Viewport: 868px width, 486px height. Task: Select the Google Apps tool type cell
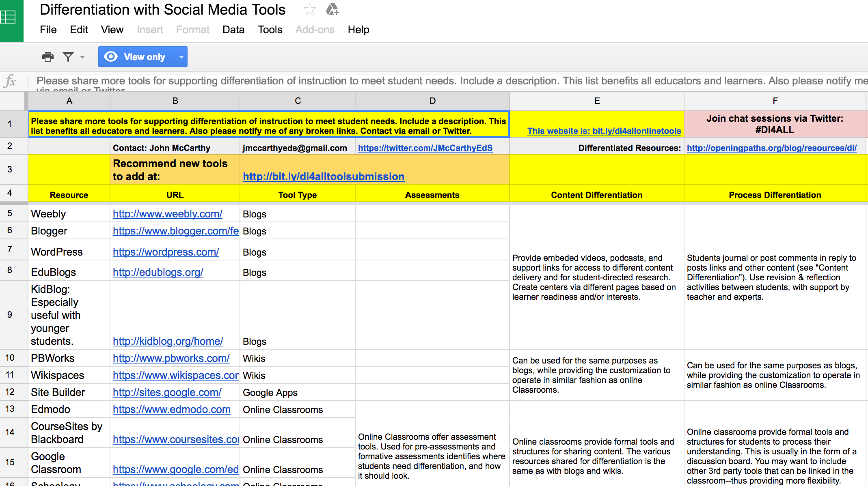tap(298, 392)
